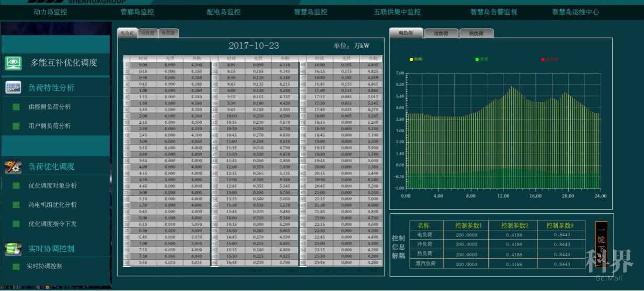Click the 负荷优化调度 gear icon

click(13, 167)
